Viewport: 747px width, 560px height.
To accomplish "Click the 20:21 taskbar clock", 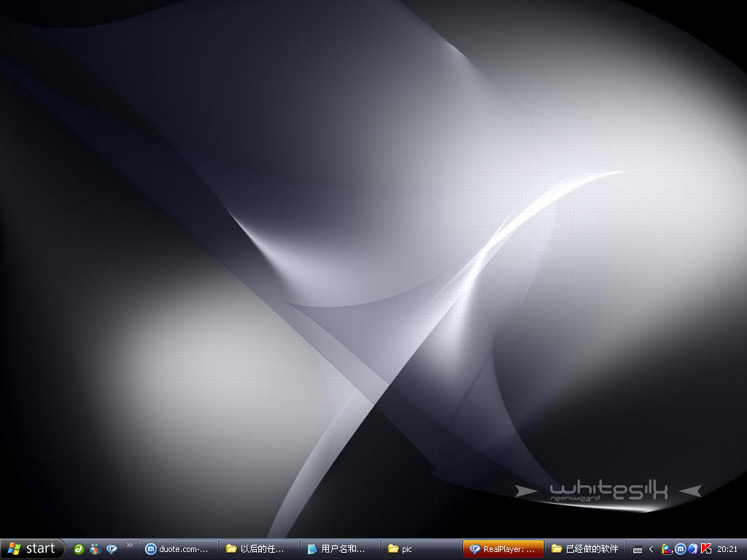I will [x=727, y=549].
